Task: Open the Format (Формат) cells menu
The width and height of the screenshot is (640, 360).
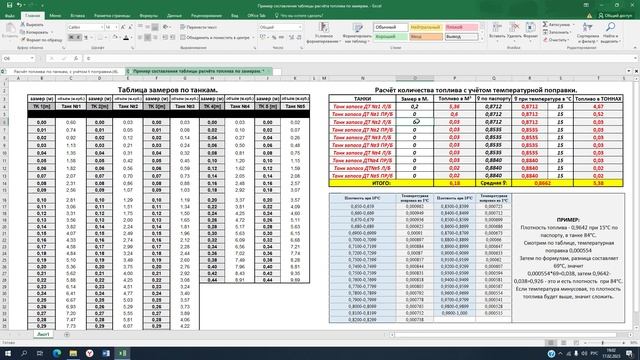Action: click(530, 31)
